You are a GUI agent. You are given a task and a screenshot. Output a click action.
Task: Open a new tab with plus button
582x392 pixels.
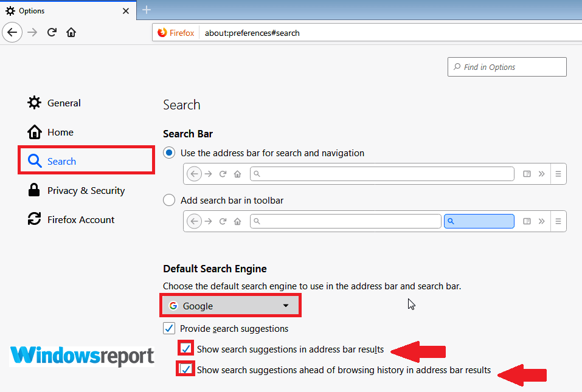tap(147, 10)
